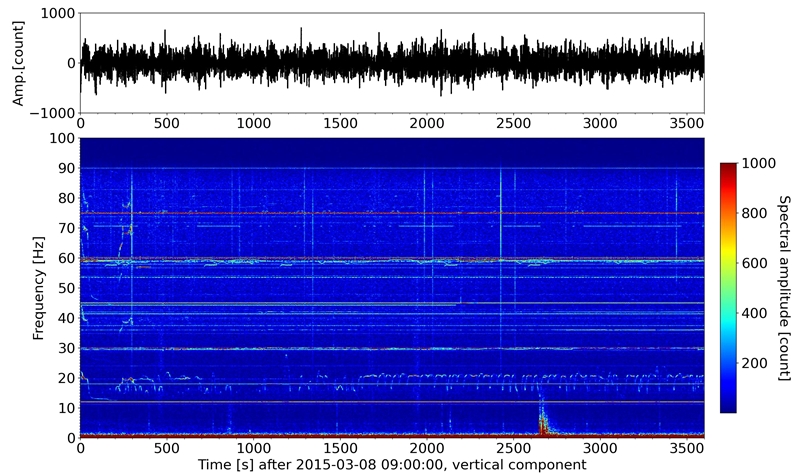
Task: Click the "3000" time tick below the waveform plot
Action: point(600,124)
